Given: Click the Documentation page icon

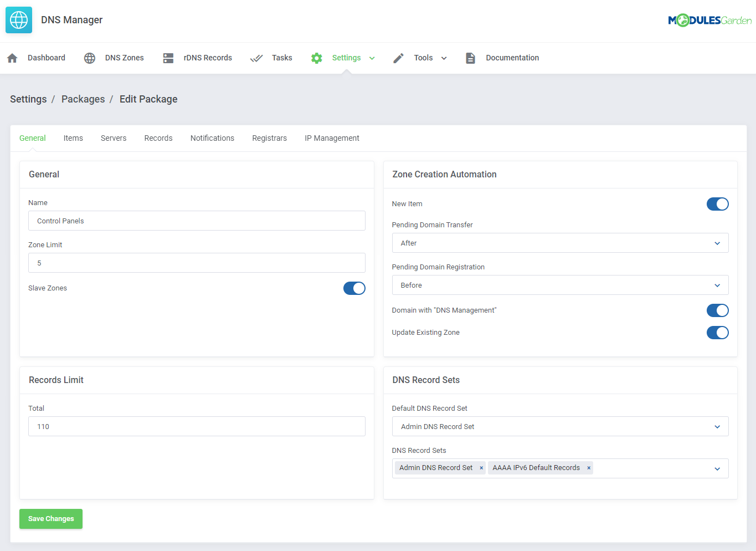Looking at the screenshot, I should [x=470, y=58].
